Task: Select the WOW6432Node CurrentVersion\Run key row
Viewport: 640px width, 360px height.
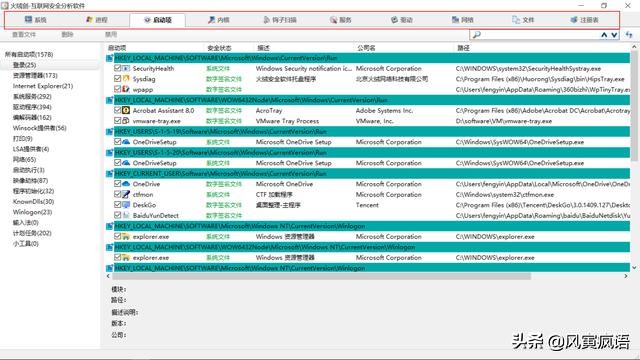Action: pos(368,100)
